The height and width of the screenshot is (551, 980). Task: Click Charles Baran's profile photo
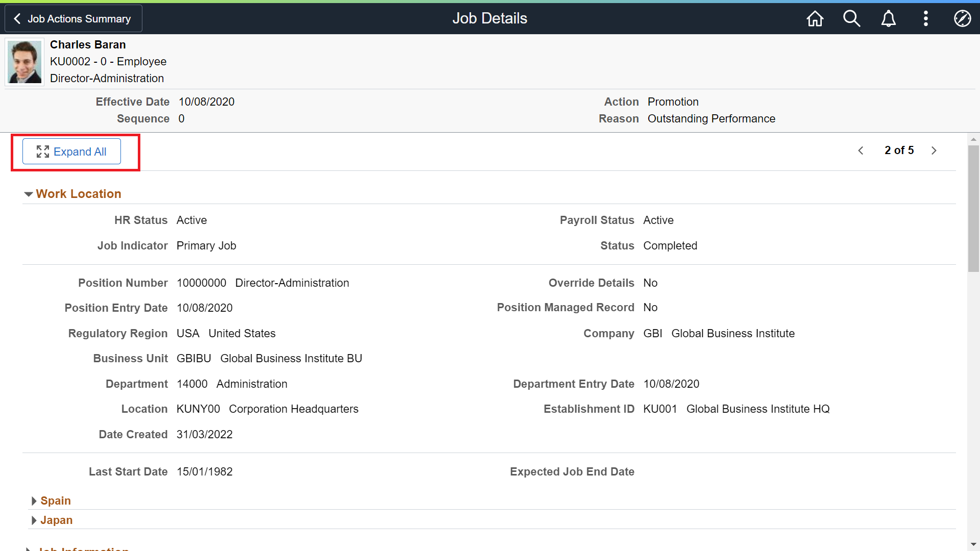coord(24,62)
